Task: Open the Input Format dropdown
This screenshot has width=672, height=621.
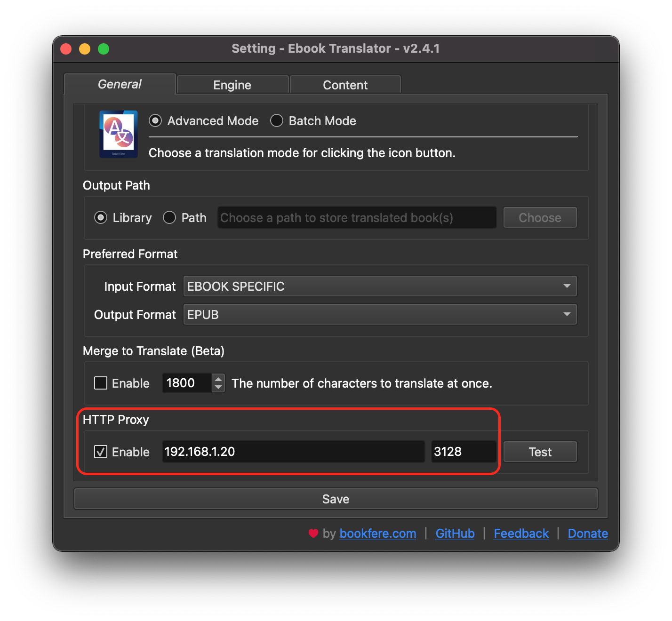Action: coord(380,286)
